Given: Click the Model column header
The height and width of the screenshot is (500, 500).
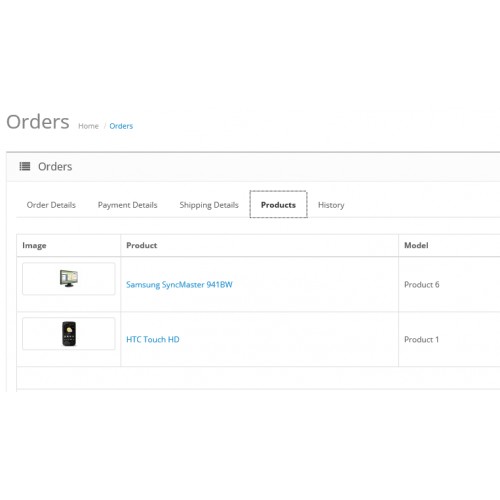Looking at the screenshot, I should pyautogui.click(x=416, y=245).
